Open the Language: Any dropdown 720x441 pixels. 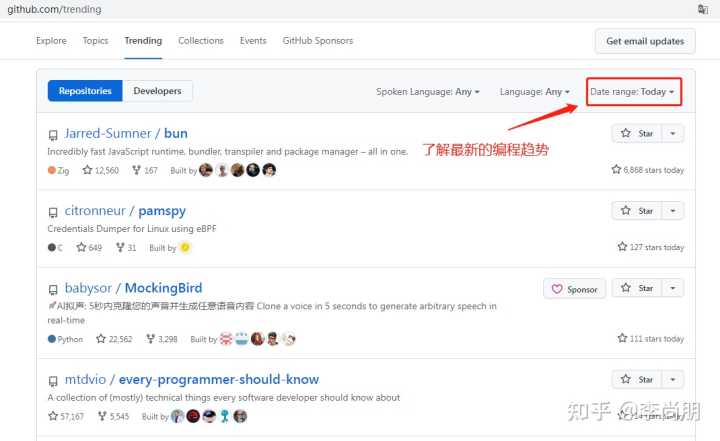[534, 92]
